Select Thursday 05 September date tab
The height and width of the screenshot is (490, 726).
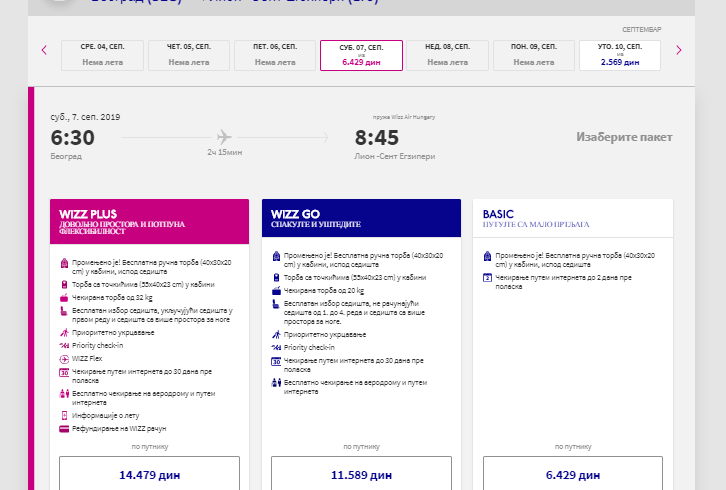[x=188, y=55]
